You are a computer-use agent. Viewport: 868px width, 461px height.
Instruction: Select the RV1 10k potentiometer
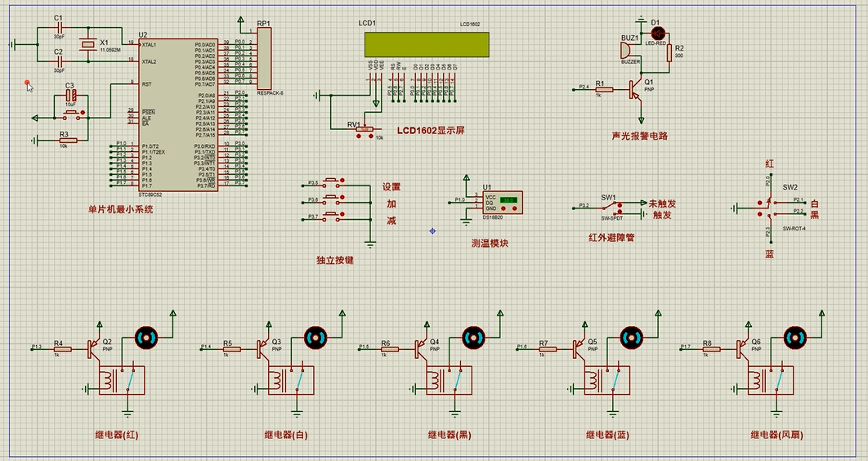[365, 129]
